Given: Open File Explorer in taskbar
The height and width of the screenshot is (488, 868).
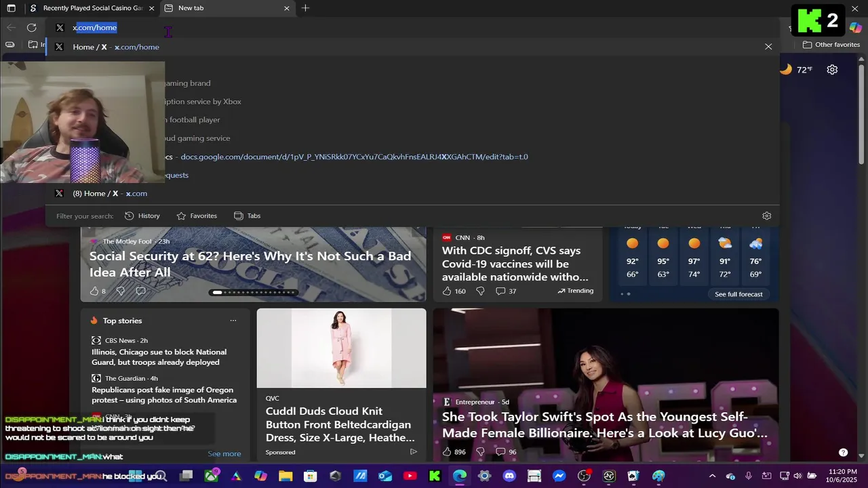Looking at the screenshot, I should [285, 476].
